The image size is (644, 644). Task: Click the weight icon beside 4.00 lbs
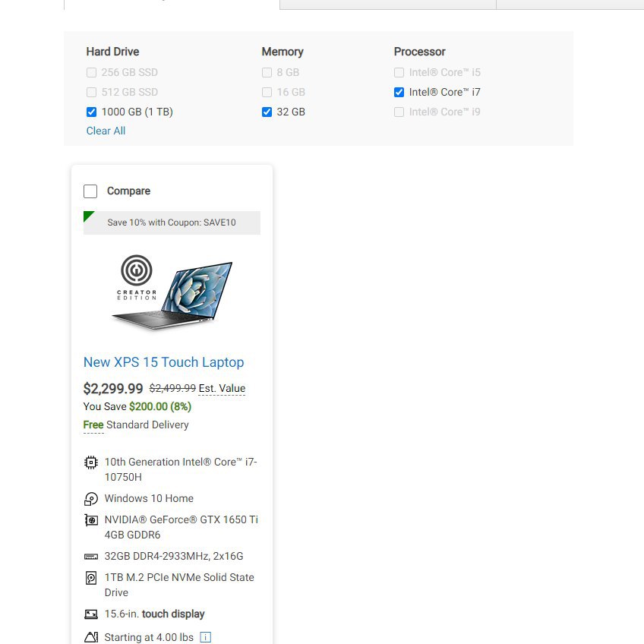pos(91,637)
